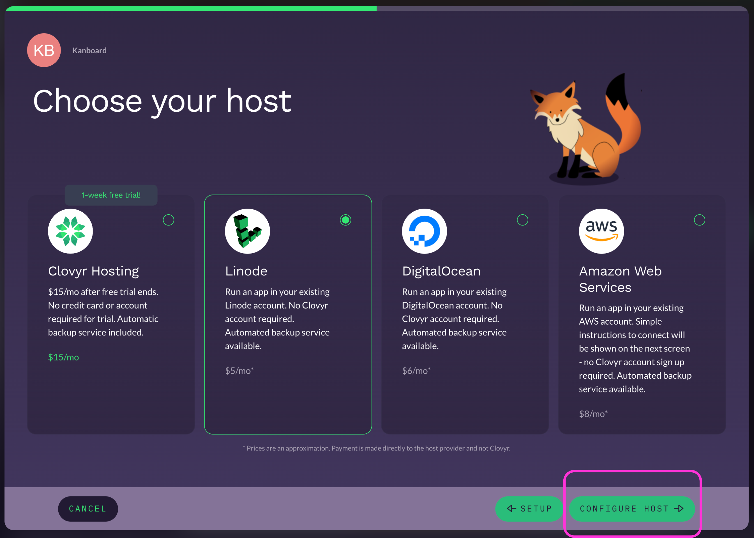Click the Clovyr Hosting description text
The width and height of the screenshot is (756, 538).
pos(103,312)
